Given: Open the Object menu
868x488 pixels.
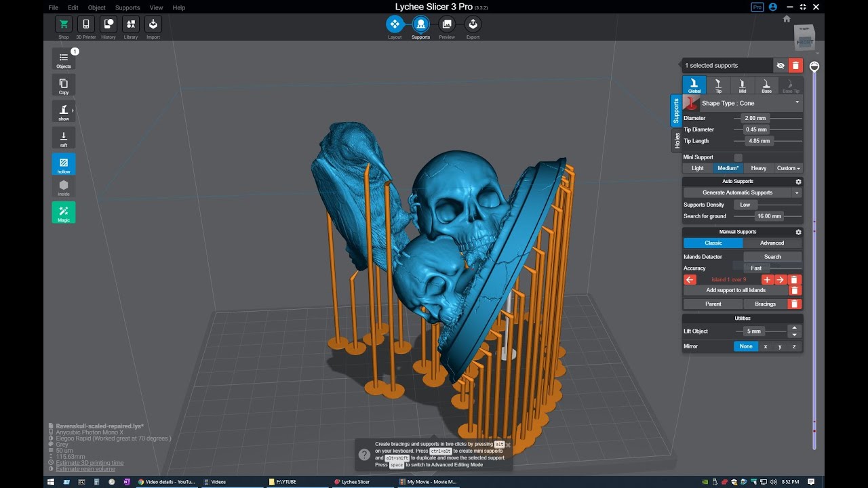Looking at the screenshot, I should pos(97,7).
